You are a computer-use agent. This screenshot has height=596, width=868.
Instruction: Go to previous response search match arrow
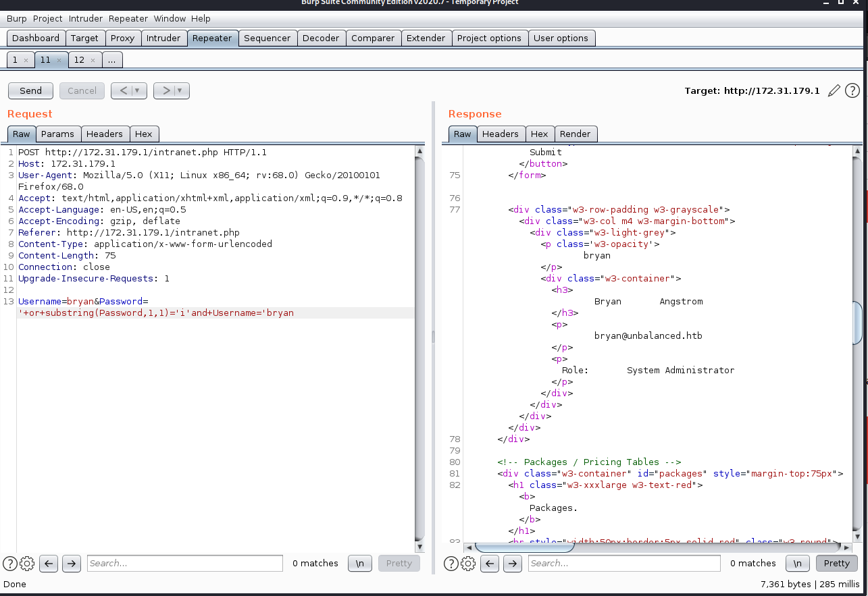click(x=490, y=564)
